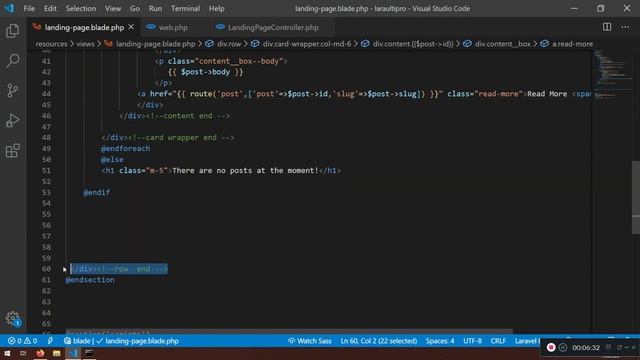640x360 pixels.
Task: Click the VS Code taskbar icon
Action: click(x=73, y=353)
